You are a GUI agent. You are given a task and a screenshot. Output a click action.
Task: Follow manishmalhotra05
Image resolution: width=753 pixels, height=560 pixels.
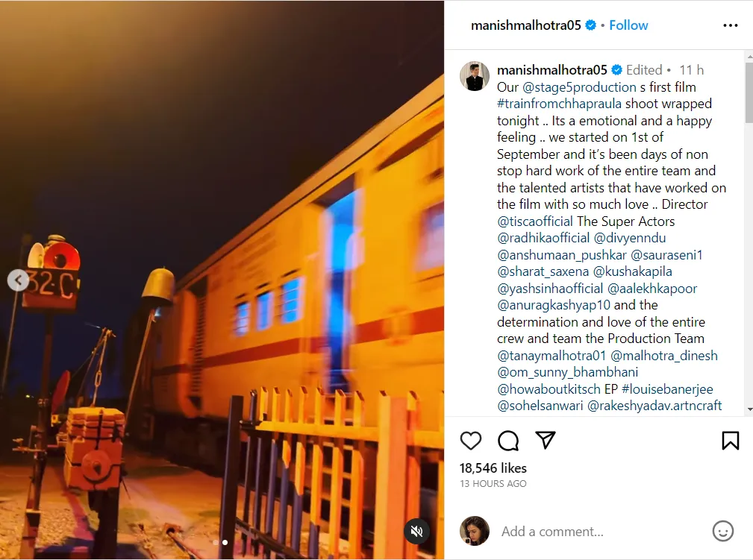click(628, 25)
